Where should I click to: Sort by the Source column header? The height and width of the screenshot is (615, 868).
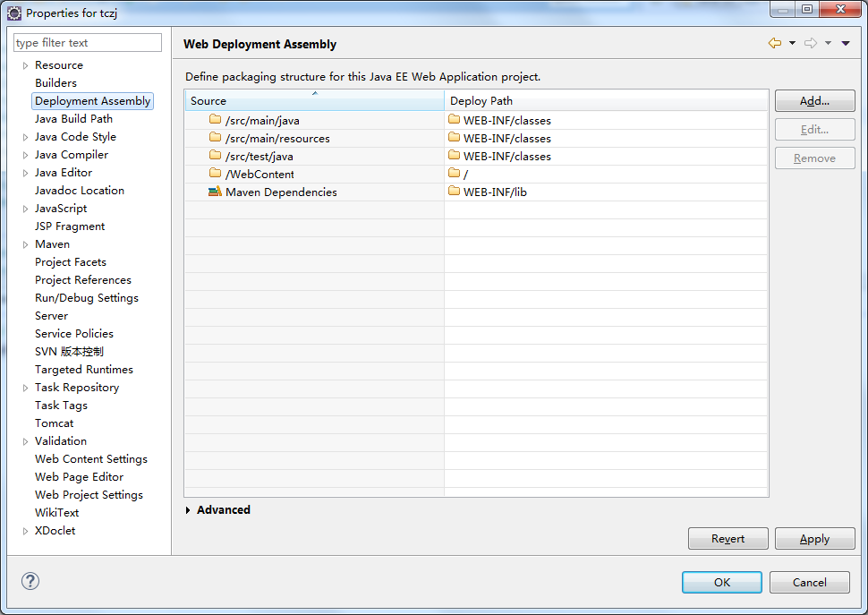click(x=314, y=101)
